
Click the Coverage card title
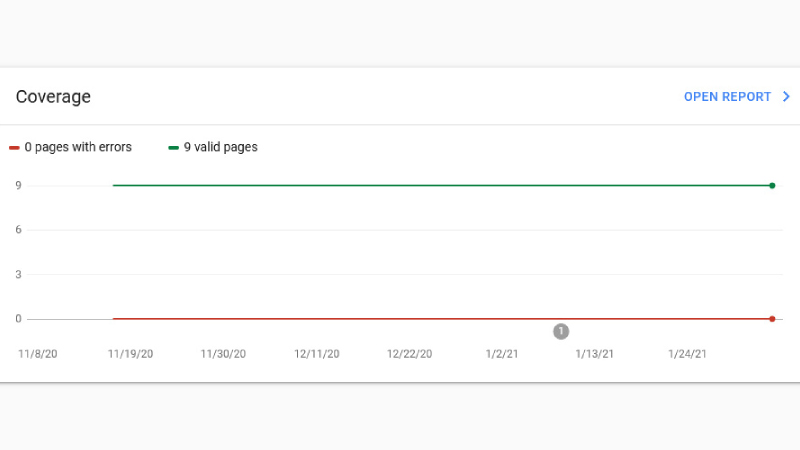(x=53, y=97)
